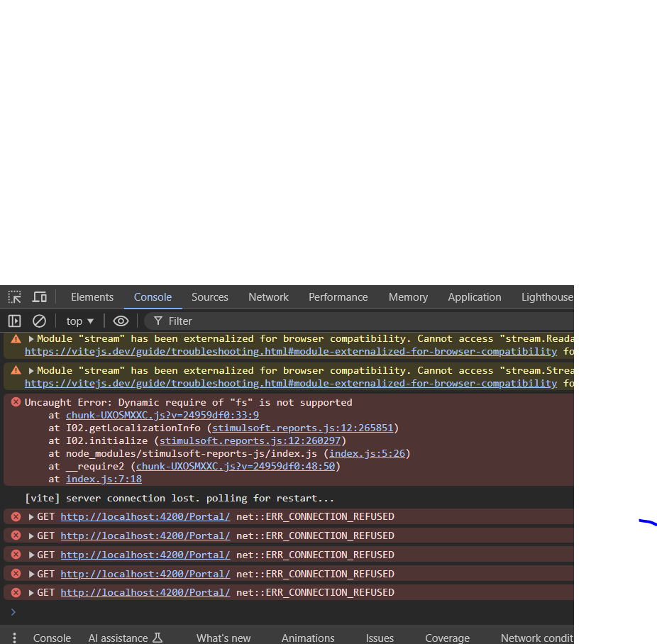This screenshot has width=657, height=644.
Task: Create live expression with eye icon
Action: pyautogui.click(x=121, y=321)
